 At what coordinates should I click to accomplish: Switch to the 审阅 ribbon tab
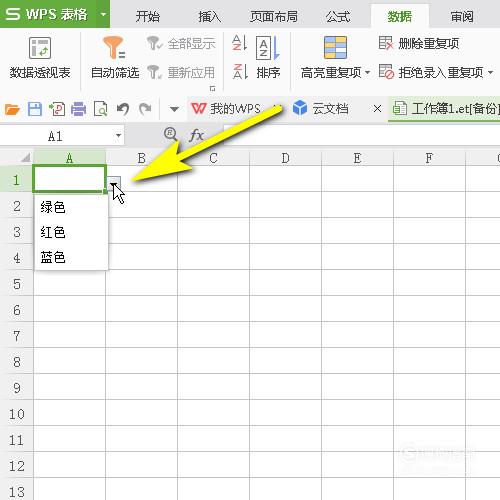pyautogui.click(x=462, y=16)
